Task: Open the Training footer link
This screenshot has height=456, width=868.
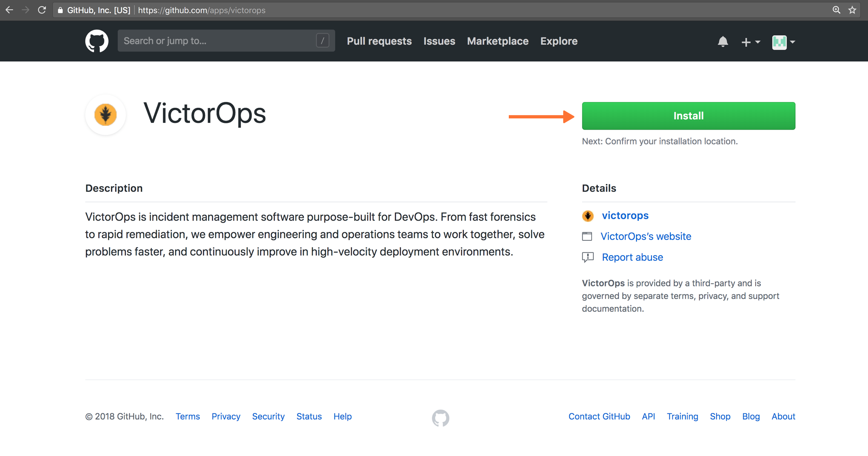Action: [682, 416]
